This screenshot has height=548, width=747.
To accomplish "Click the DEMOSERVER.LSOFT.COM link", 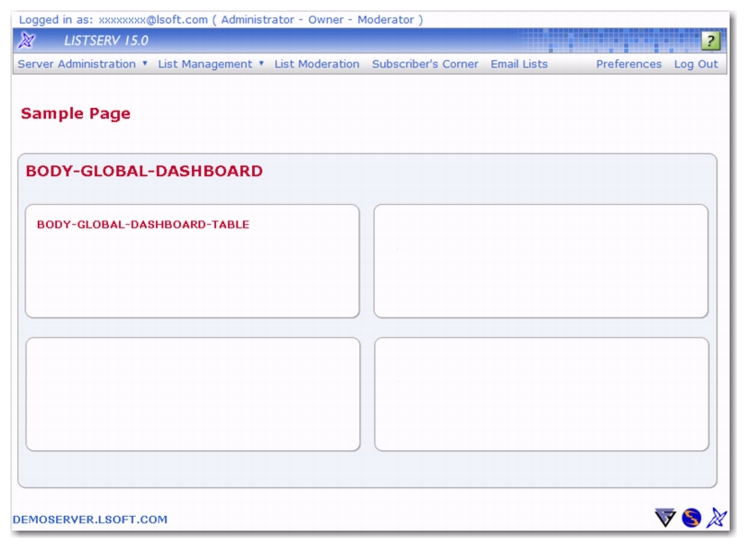I will (x=90, y=519).
